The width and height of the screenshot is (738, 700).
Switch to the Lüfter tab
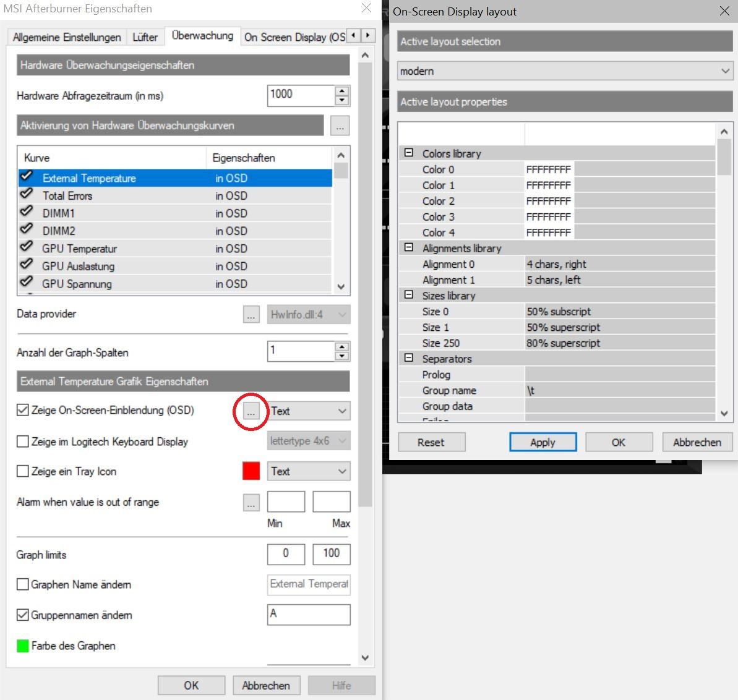145,37
